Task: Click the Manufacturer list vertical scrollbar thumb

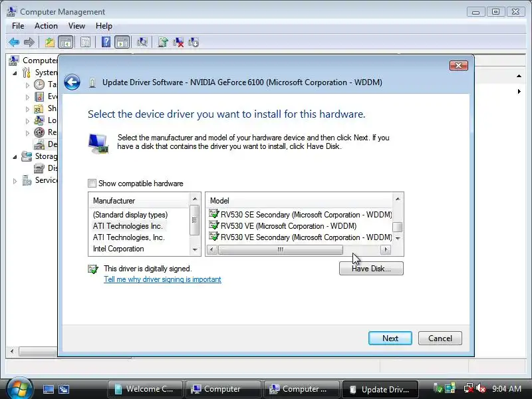Action: coord(194,220)
